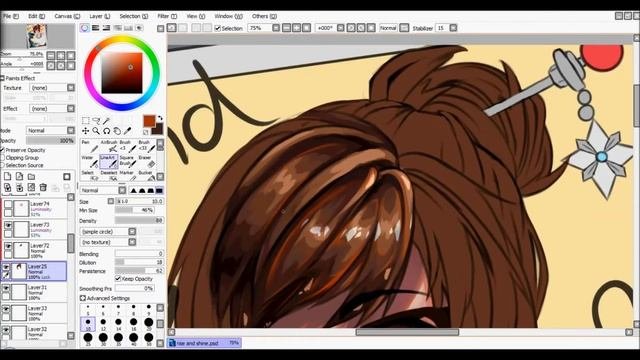Open the Filter menu
The image size is (640, 360).
coord(167,16)
